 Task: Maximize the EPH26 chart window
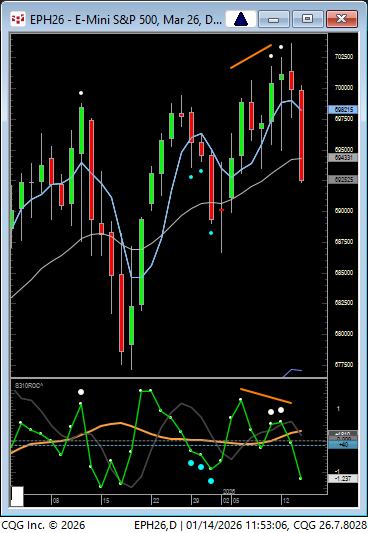tap(308, 19)
